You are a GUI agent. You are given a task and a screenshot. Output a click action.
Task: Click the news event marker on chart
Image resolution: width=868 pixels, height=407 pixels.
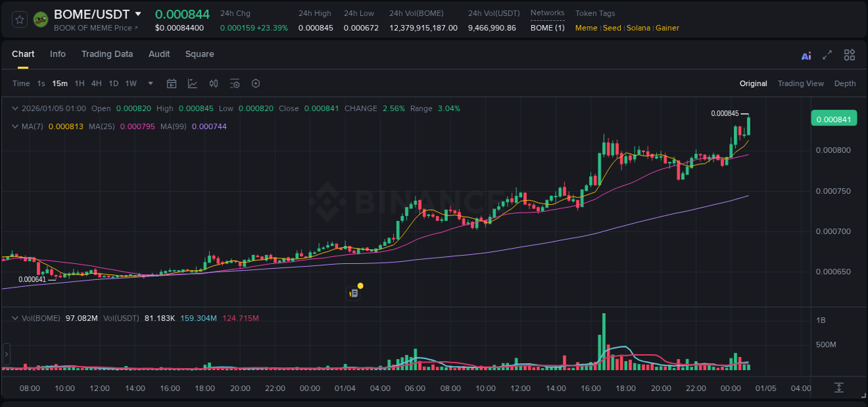[x=354, y=292]
